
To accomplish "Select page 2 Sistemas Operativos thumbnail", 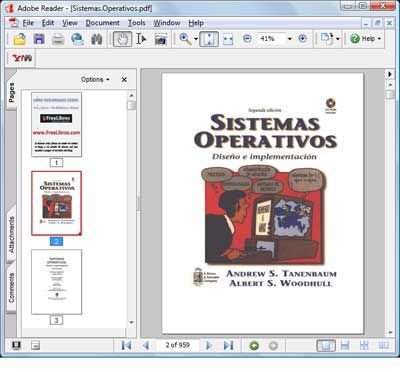I will coord(56,203).
